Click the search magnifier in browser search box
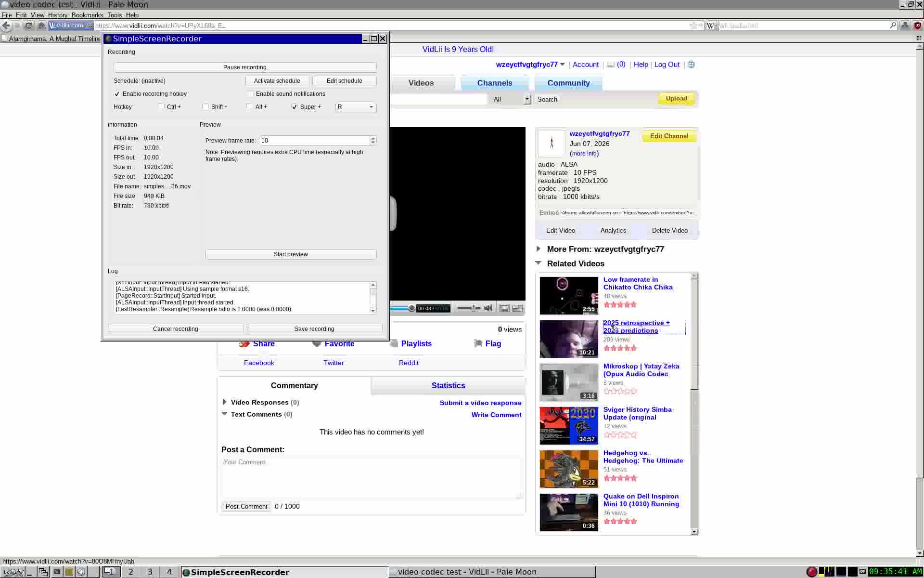Viewport: 924px width, 578px height. pos(893,26)
